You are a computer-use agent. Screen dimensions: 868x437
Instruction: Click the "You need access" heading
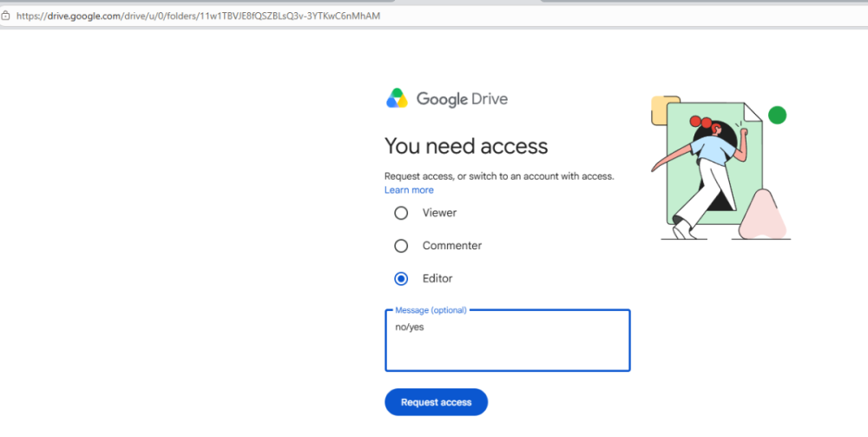tap(466, 146)
